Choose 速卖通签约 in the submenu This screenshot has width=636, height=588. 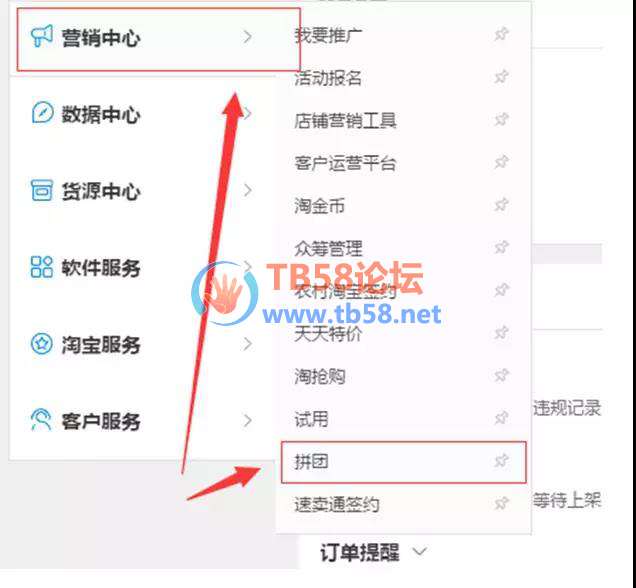tap(337, 504)
